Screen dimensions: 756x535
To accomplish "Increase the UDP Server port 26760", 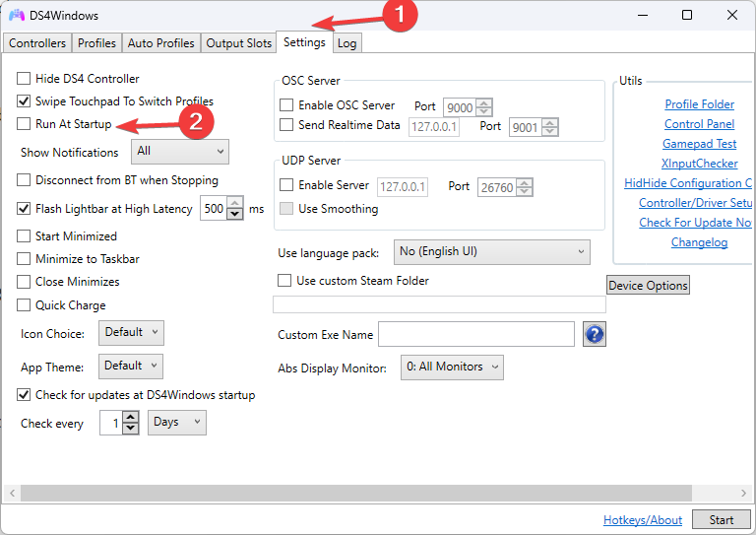I will (x=525, y=183).
